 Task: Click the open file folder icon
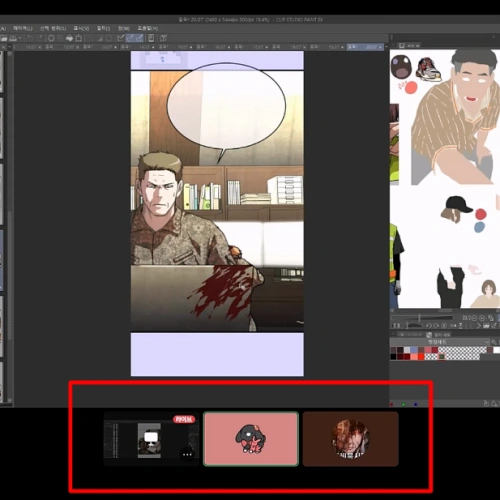click(x=4, y=38)
